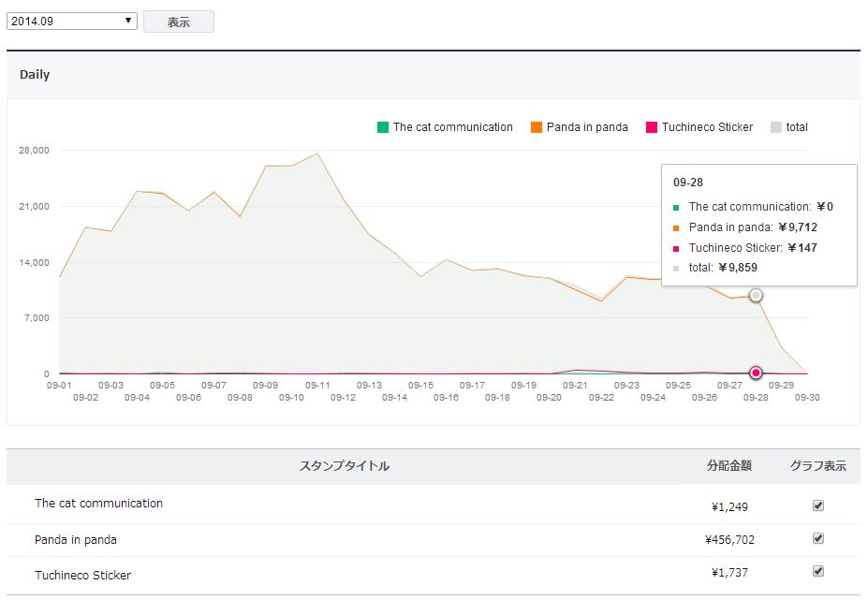868x600 pixels.
Task: Click The cat communication legend label
Action: coord(452,127)
